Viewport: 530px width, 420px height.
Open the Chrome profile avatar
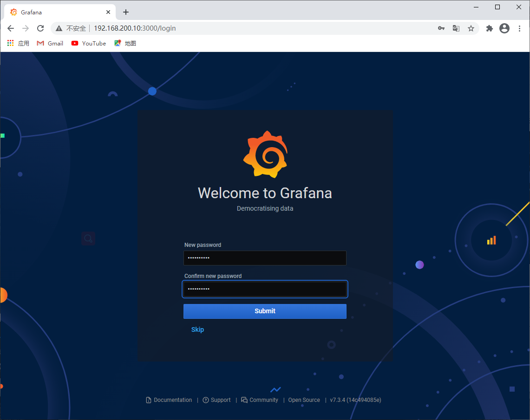coord(504,28)
